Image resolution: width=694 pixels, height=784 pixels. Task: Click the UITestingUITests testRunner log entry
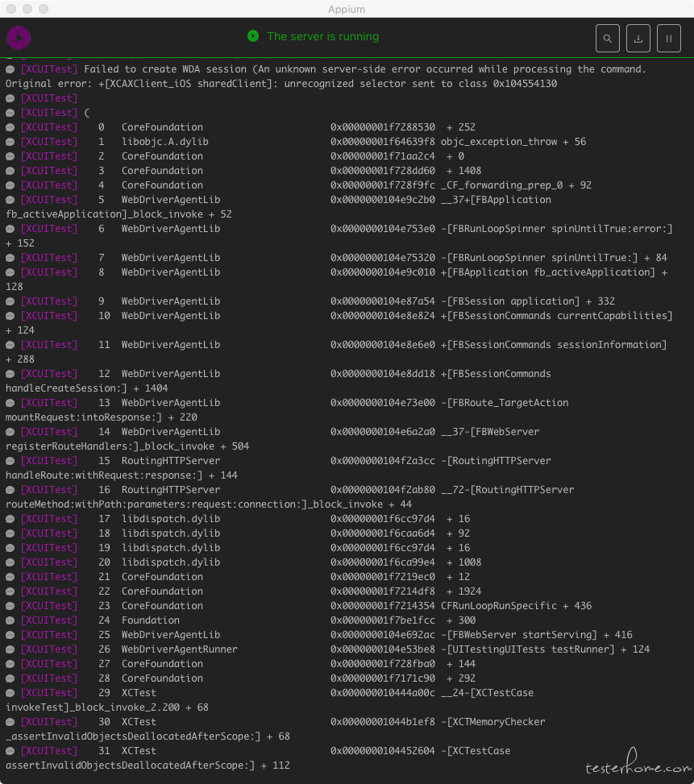545,649
